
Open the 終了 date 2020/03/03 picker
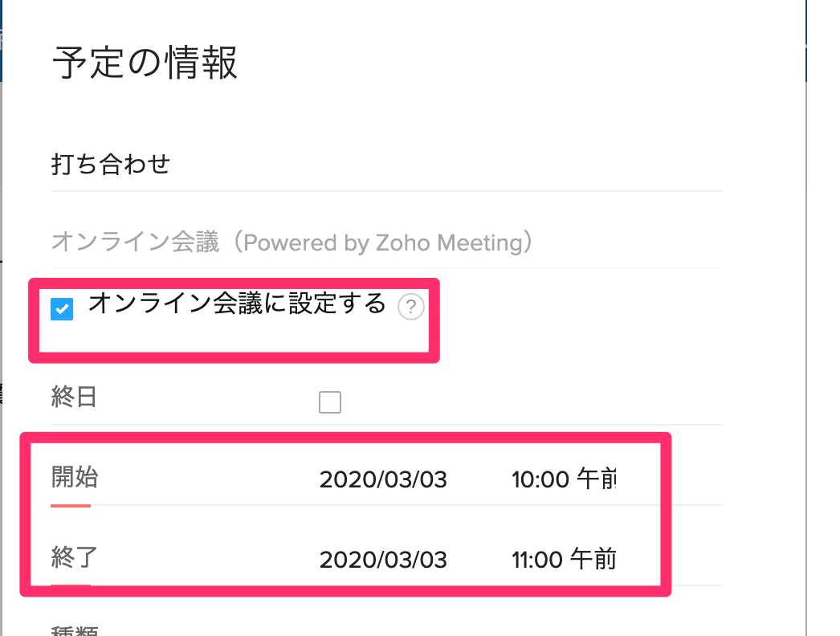coord(383,560)
